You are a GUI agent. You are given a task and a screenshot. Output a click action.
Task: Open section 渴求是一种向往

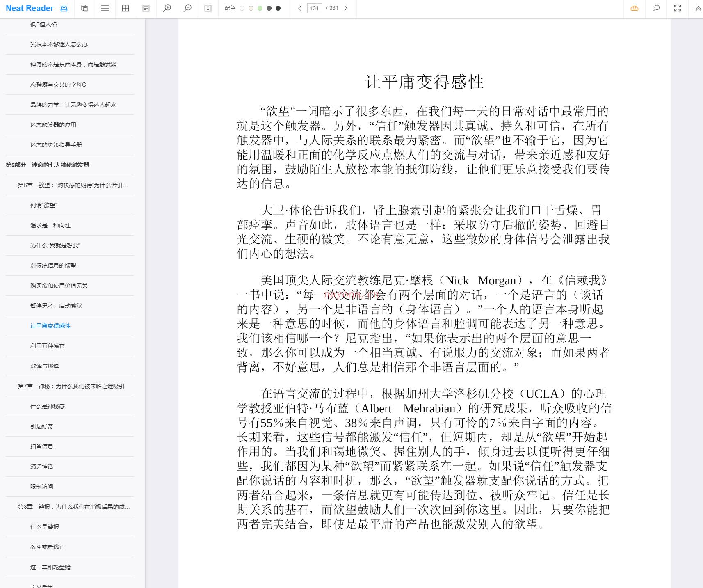(x=50, y=225)
